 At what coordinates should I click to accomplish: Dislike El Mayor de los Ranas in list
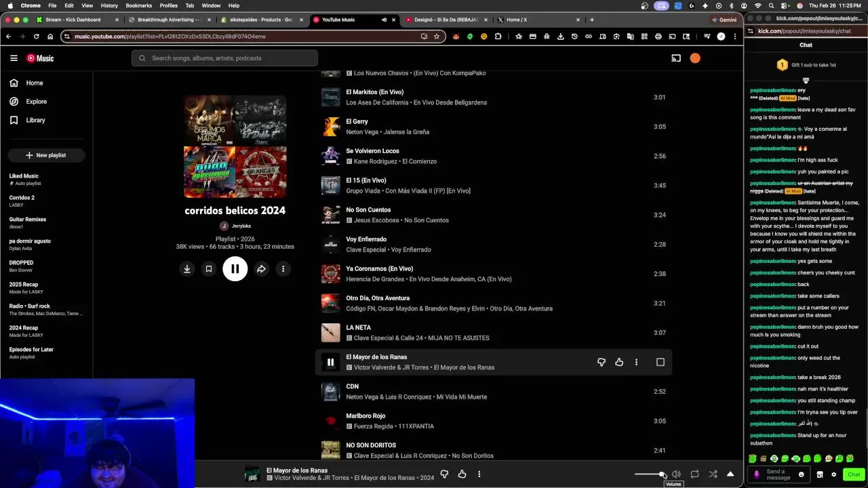[x=601, y=362]
